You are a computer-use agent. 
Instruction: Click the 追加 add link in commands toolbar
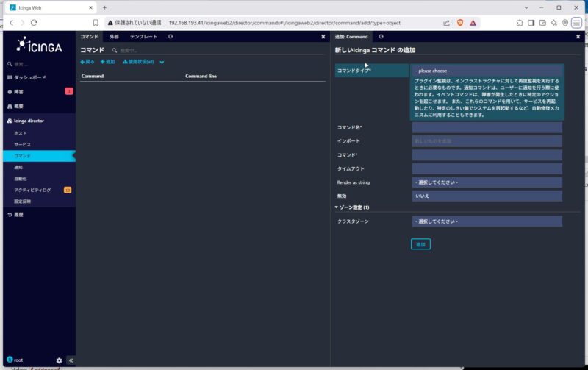click(x=107, y=62)
